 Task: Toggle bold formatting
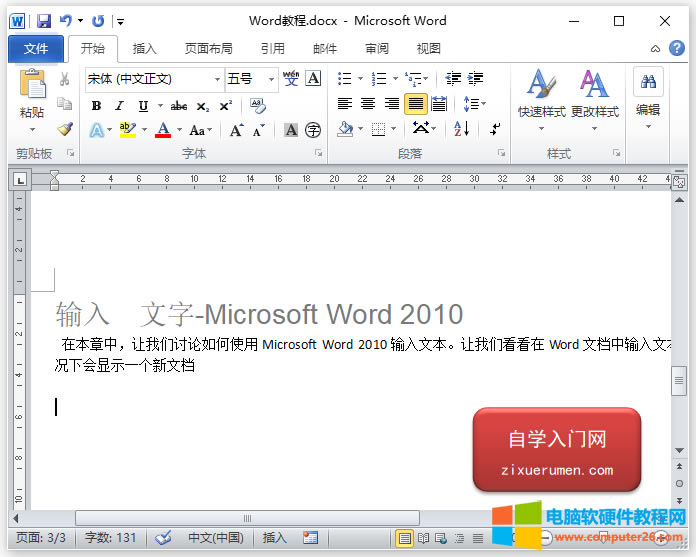[x=96, y=105]
